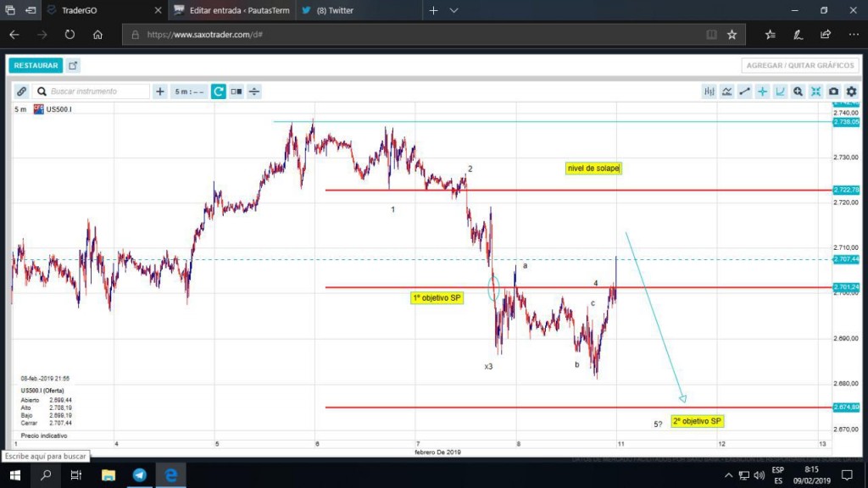Click the volume speaker tray icon
Image resolution: width=868 pixels, height=488 pixels.
click(759, 475)
